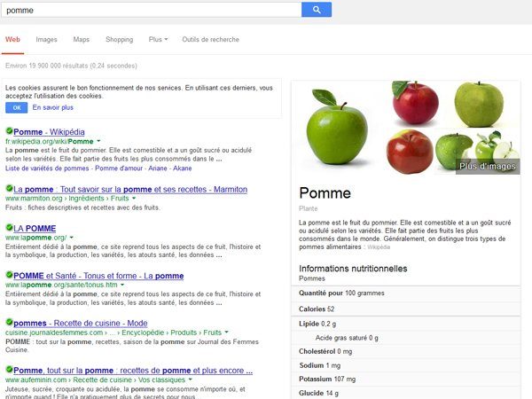This screenshot has height=399, width=532.
Task: Expand the Plus menu in the search tabs
Action: (158, 39)
